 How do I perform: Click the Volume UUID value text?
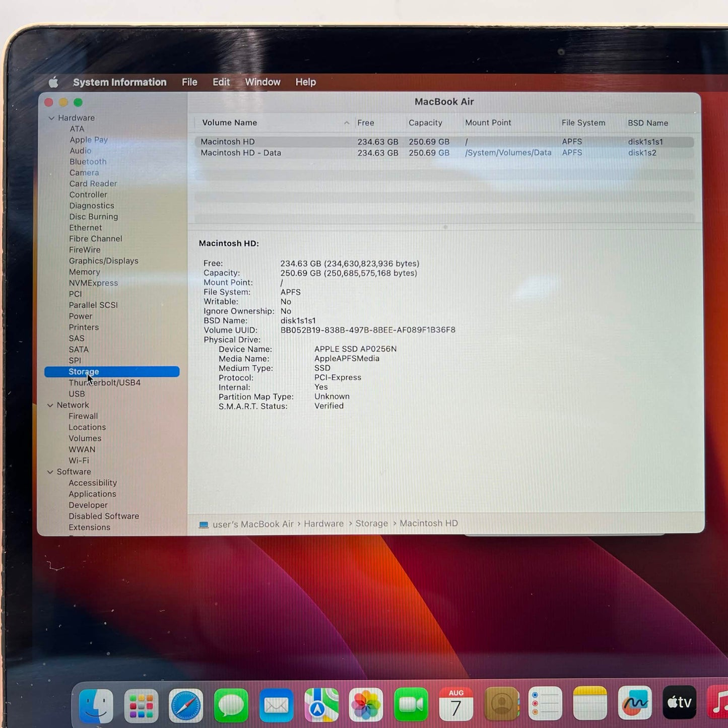368,330
